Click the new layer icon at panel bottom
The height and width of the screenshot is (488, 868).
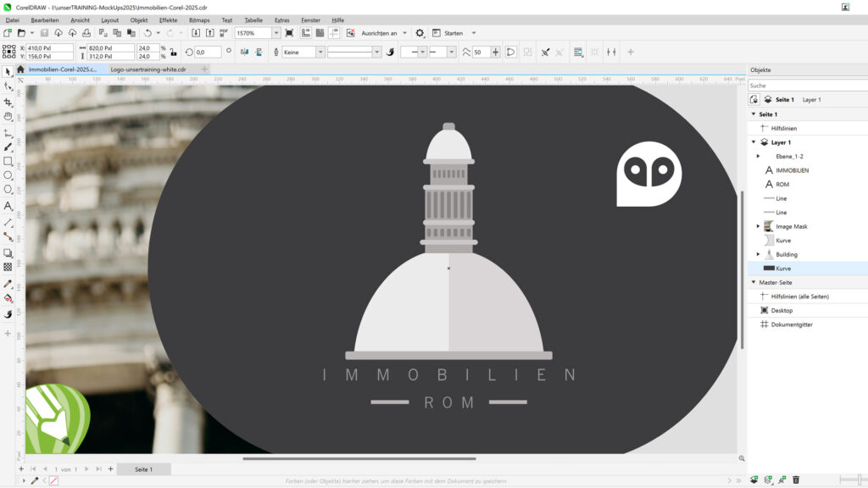754,480
